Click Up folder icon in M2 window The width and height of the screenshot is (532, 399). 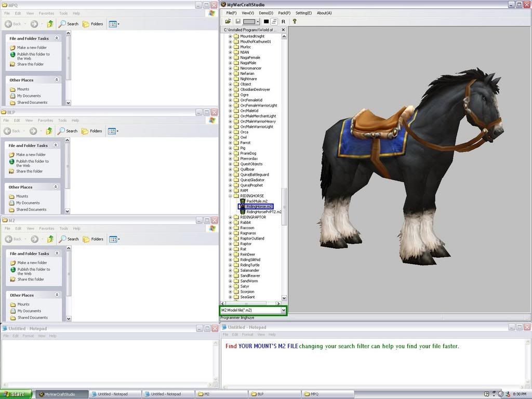pos(50,239)
